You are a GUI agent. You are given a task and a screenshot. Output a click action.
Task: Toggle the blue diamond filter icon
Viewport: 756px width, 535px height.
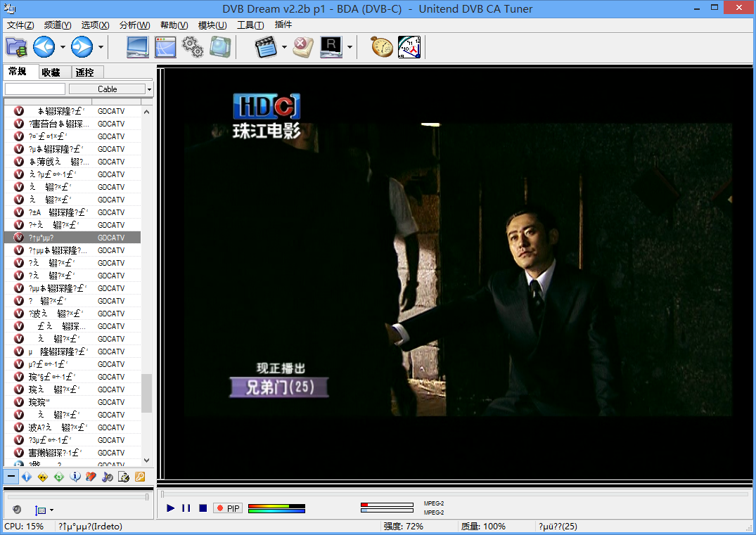coord(27,477)
